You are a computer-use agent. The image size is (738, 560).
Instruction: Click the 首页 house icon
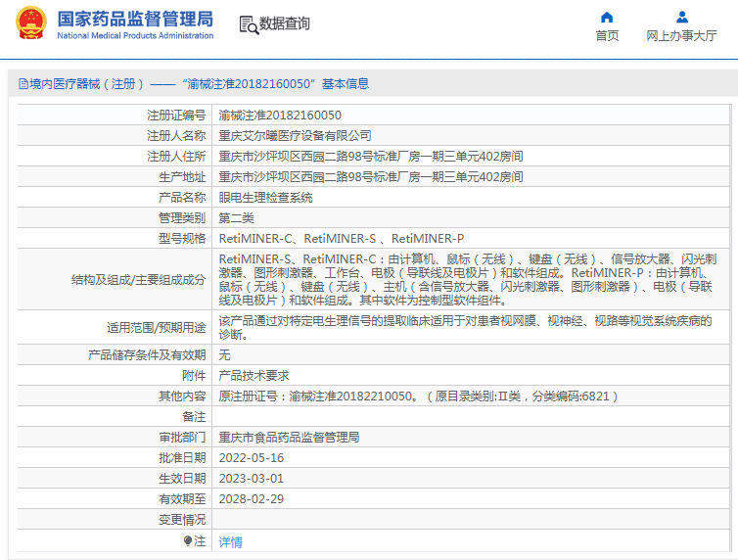tap(607, 17)
